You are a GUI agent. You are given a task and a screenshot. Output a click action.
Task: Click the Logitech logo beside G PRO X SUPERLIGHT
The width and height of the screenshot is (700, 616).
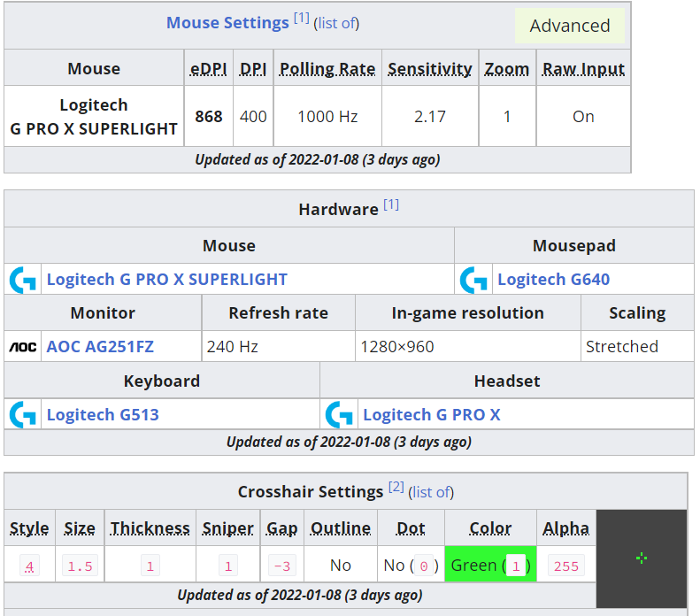23,280
